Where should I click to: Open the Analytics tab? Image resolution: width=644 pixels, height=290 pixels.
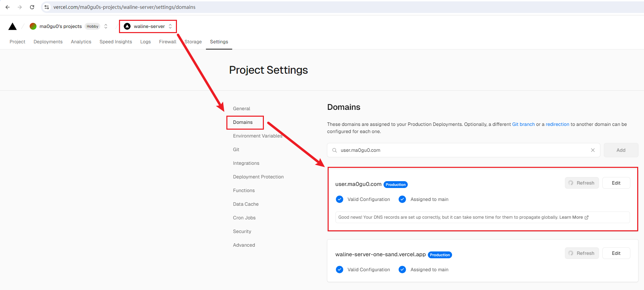tap(81, 42)
